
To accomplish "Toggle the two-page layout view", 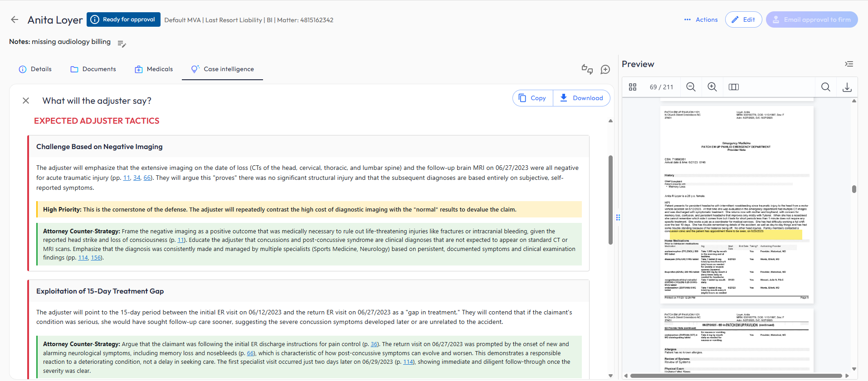I will point(734,87).
